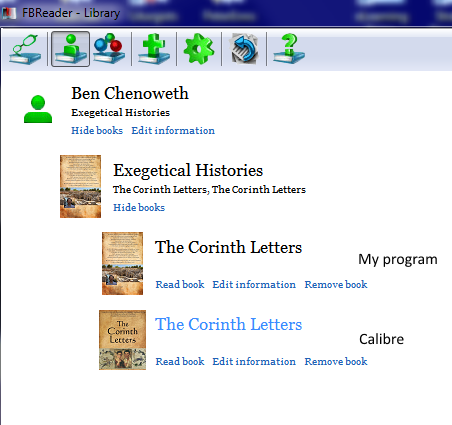The image size is (452, 425).
Task: Edit information of the first Corinth Letters
Action: (254, 284)
